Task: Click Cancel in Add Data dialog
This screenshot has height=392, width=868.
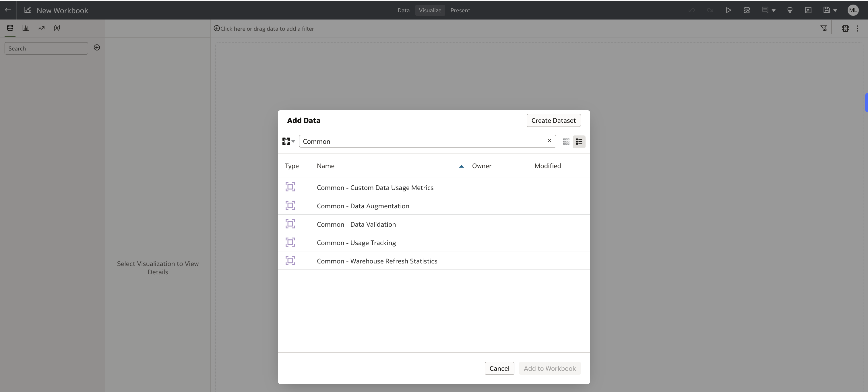Action: pyautogui.click(x=499, y=368)
